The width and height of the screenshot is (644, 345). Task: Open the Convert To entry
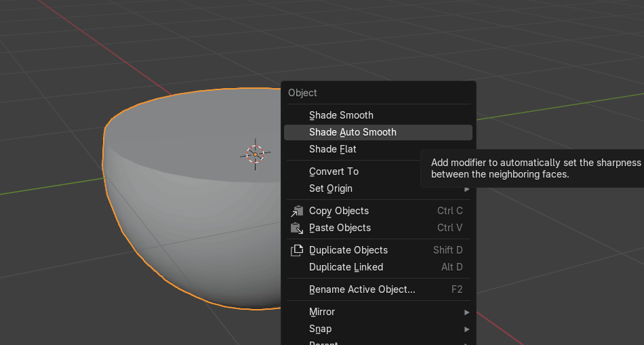point(334,171)
